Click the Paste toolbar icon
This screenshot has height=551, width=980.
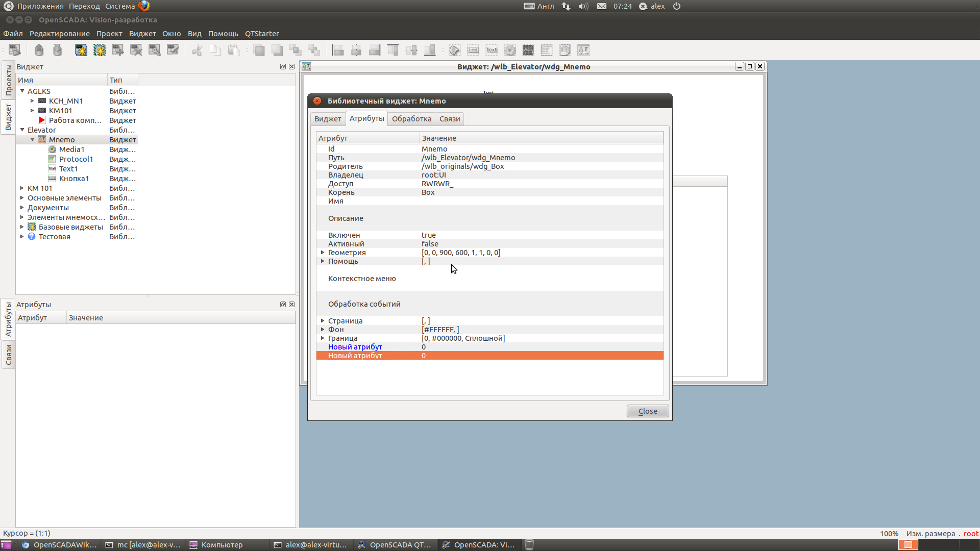(x=234, y=50)
